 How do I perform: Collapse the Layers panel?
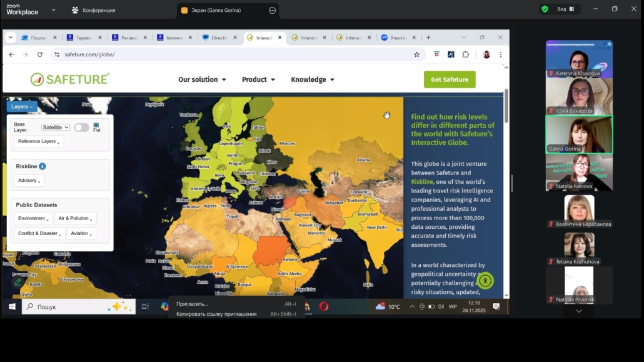(22, 106)
